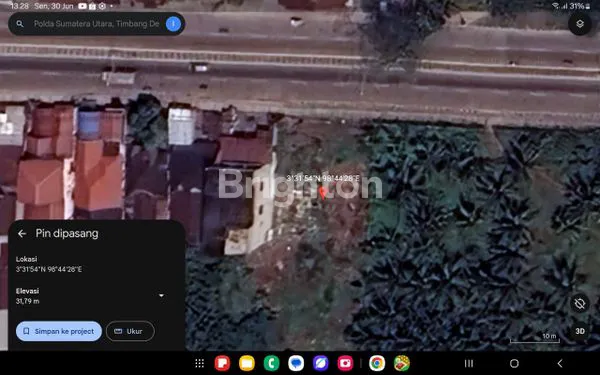Open the game app next to Chrome

pyautogui.click(x=402, y=363)
